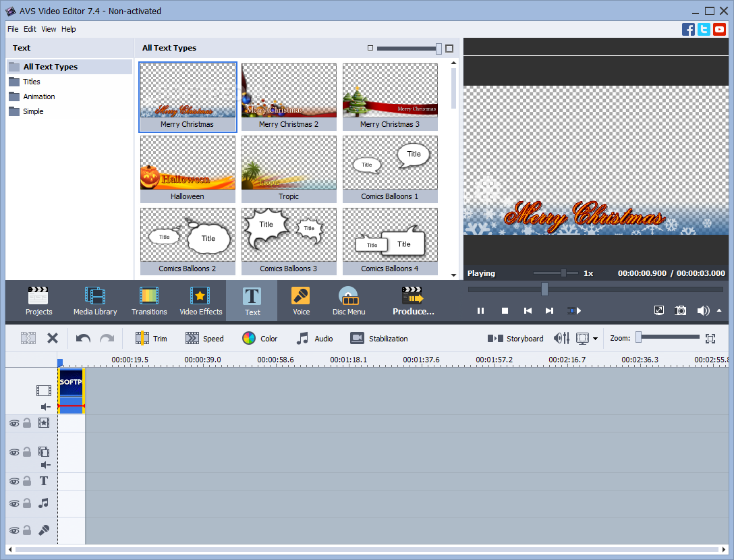Select the Animation folder
The height and width of the screenshot is (560, 734).
coord(69,96)
